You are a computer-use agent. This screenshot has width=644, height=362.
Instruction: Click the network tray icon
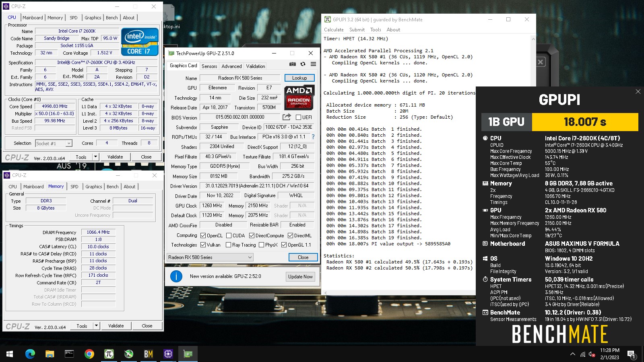(x=582, y=354)
